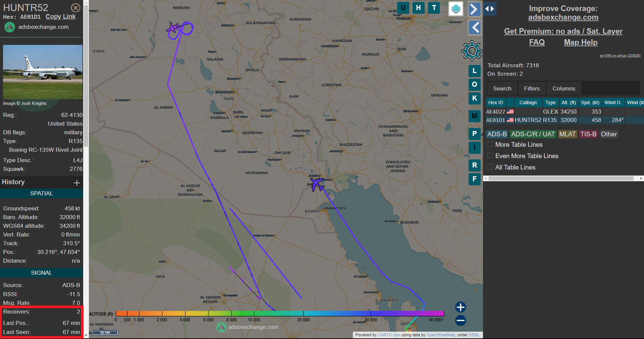Enable More Table Lines checkbox
The height and width of the screenshot is (339, 644).
490,144
